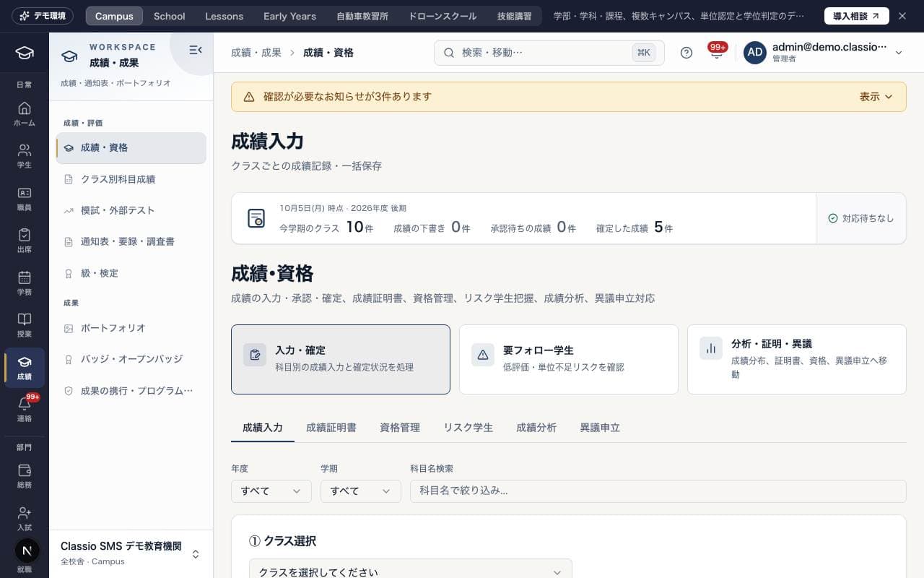Select the 分析・証明・異議 card
Image resolution: width=924 pixels, height=578 pixels.
(797, 359)
